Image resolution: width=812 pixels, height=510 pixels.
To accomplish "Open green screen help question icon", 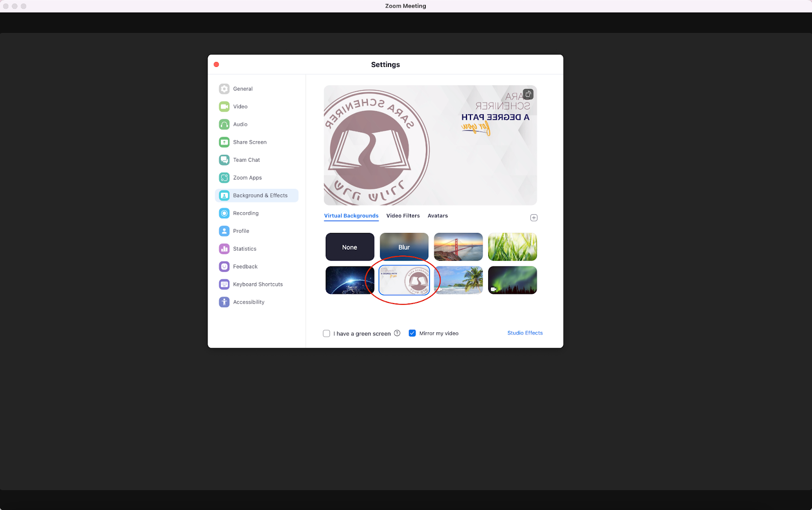I will point(397,333).
